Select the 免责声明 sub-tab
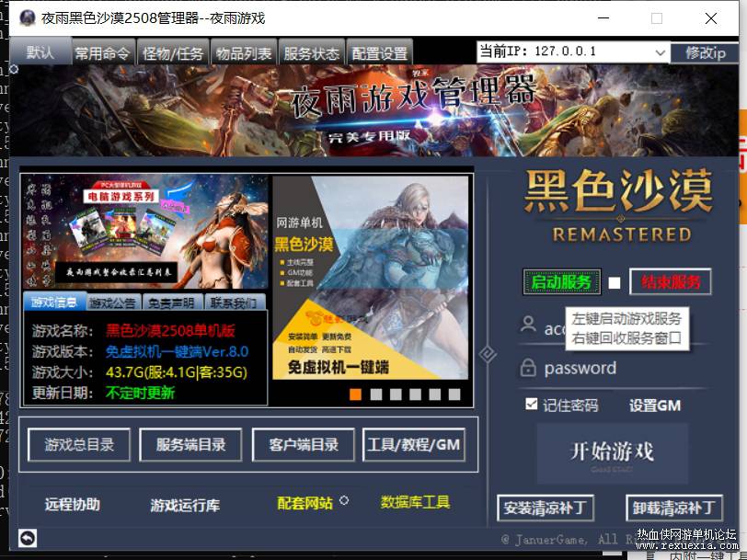747x560 pixels. click(172, 303)
